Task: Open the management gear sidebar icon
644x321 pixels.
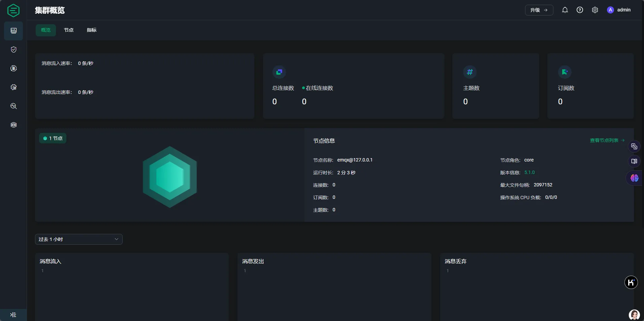Action: (13, 87)
